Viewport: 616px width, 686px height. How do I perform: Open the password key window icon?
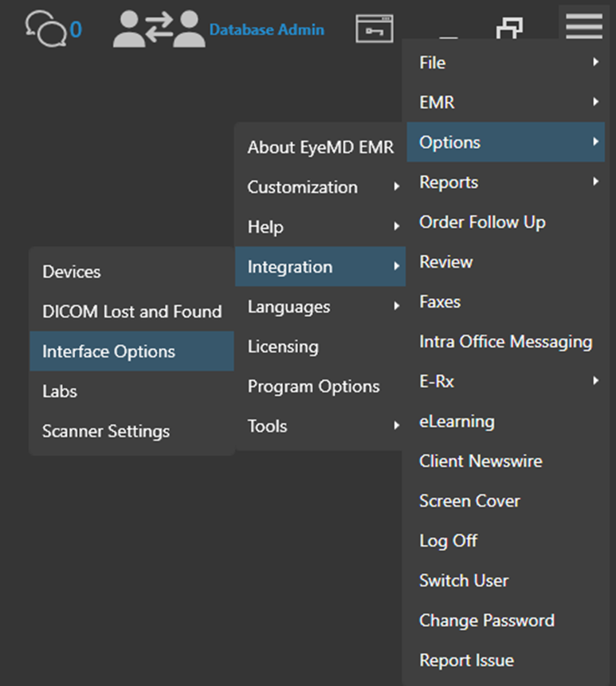(x=374, y=29)
